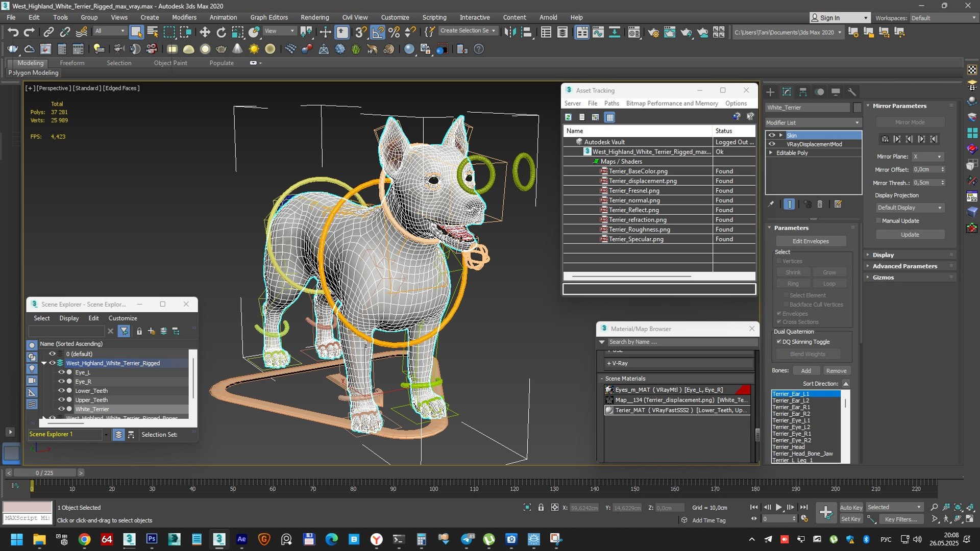980x551 pixels.
Task: Click the Pin Stack icon under modifier stack
Action: [771, 204]
